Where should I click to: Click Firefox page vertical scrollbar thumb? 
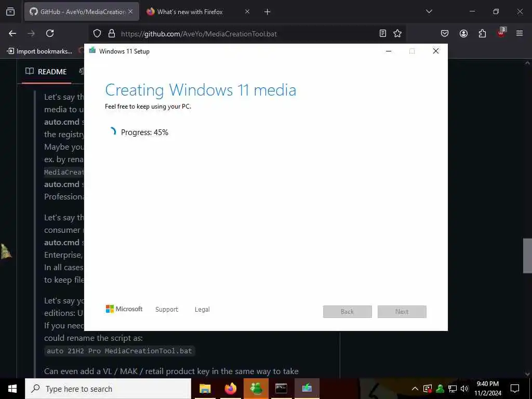point(527,256)
